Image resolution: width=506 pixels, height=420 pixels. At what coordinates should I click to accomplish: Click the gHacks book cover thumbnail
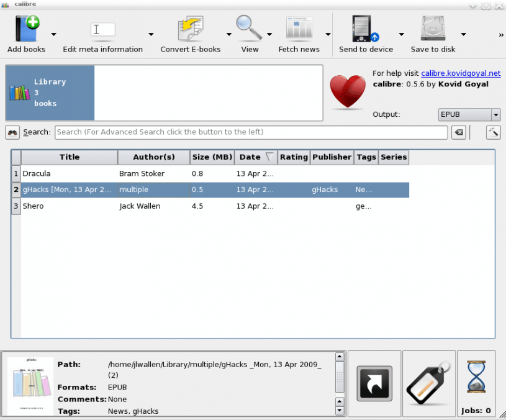[30, 386]
